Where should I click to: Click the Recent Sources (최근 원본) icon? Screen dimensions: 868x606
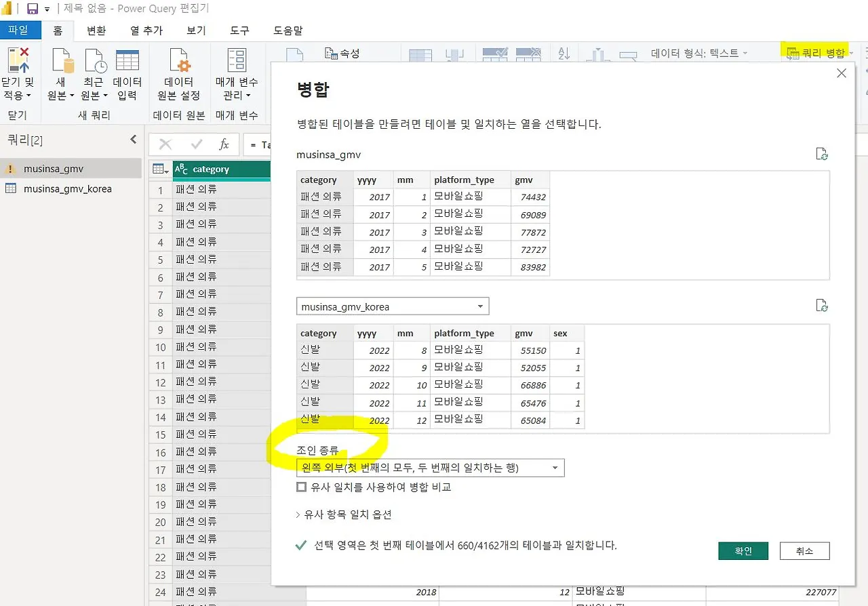[x=94, y=60]
